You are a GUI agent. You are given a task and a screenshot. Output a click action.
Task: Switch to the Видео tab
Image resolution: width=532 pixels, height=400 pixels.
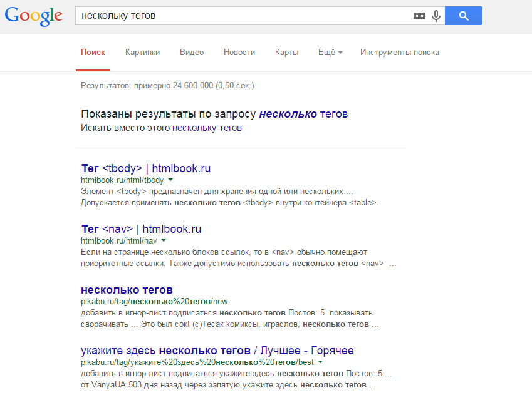click(192, 53)
